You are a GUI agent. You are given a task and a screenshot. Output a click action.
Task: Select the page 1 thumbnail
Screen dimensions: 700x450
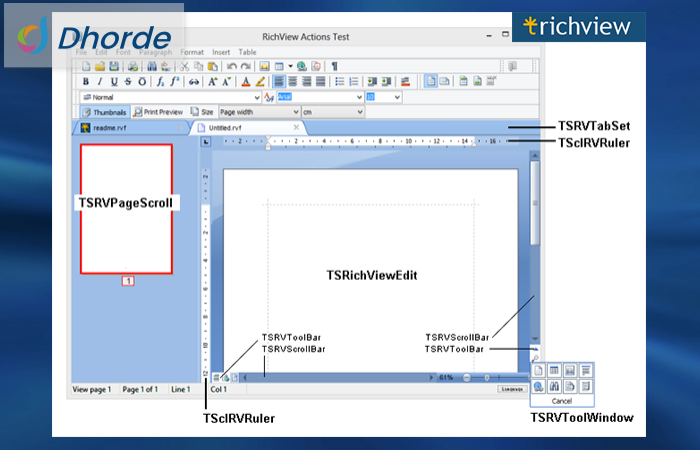(126, 209)
